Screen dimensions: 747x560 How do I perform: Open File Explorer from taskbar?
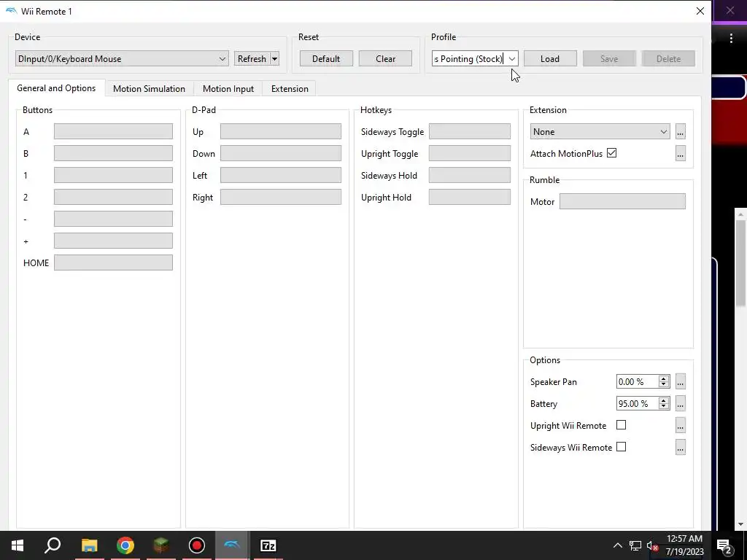pyautogui.click(x=89, y=545)
